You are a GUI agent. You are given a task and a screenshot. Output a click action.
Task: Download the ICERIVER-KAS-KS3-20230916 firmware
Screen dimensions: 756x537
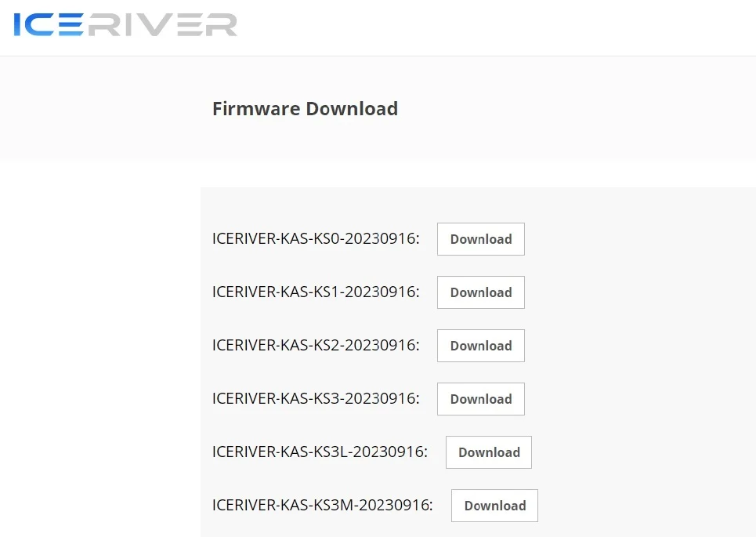coord(481,399)
